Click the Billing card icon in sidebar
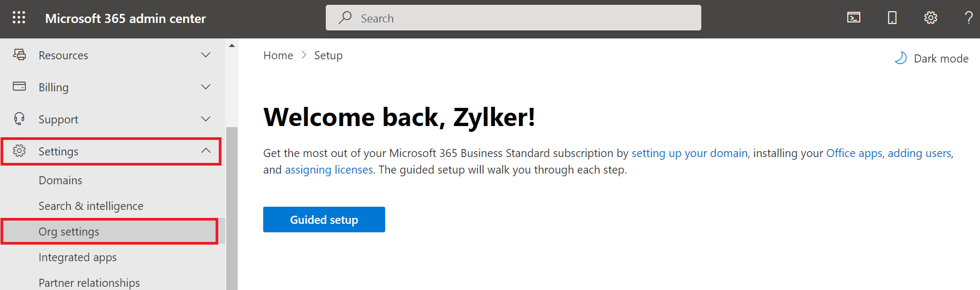 click(x=19, y=87)
